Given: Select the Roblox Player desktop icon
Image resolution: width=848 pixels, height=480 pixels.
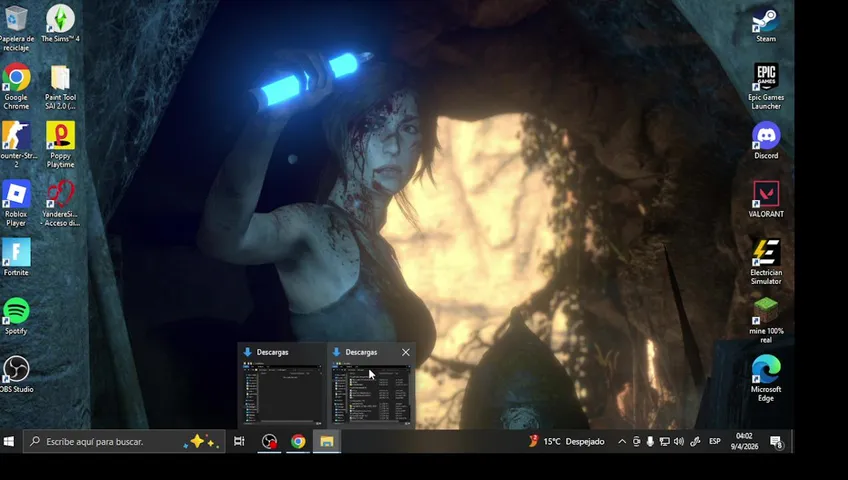Looking at the screenshot, I should 16,203.
